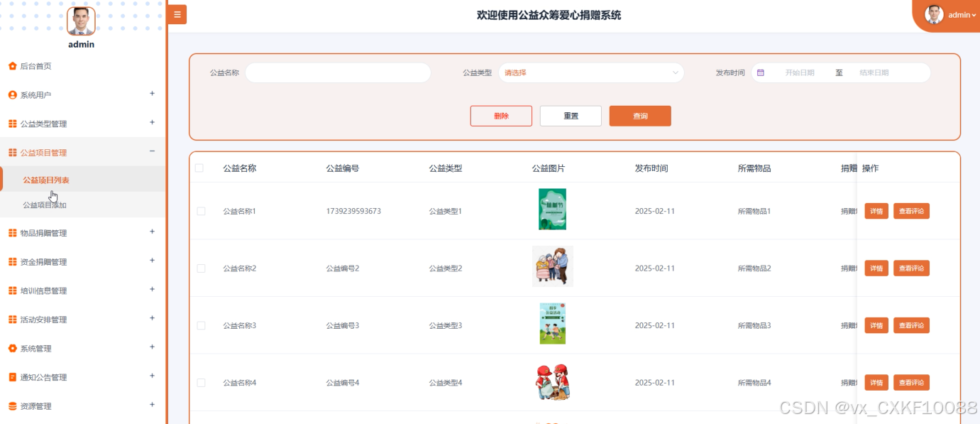Expand 公益类型管理 with its plus sign

click(152, 123)
